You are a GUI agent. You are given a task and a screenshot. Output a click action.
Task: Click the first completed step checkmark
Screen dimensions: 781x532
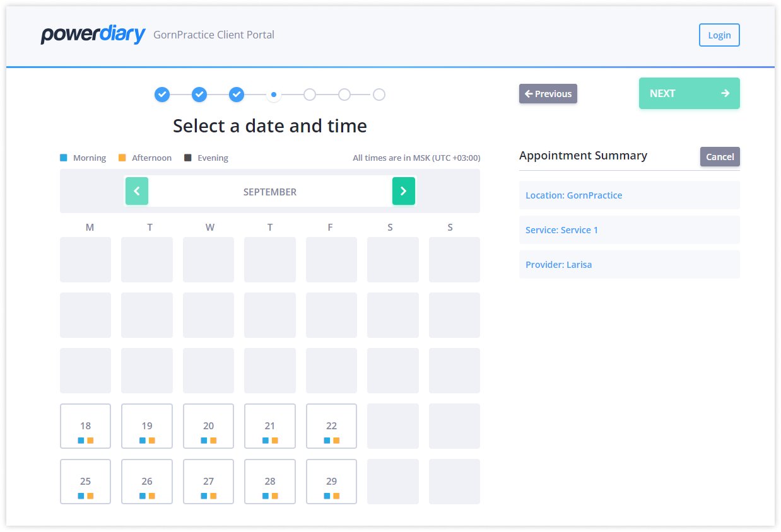click(162, 94)
